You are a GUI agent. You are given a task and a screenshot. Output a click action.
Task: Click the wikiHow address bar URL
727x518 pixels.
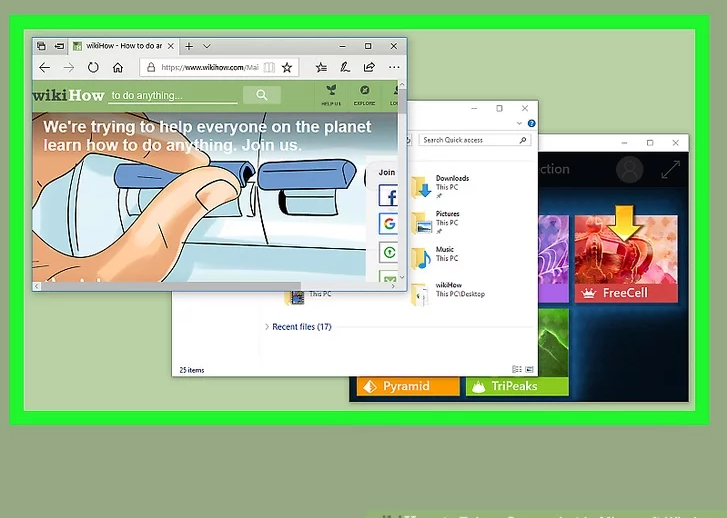click(x=210, y=68)
